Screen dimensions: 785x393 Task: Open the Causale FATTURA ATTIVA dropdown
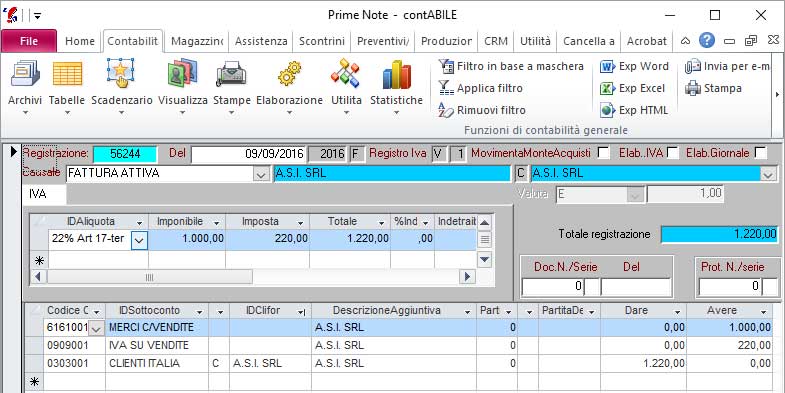[261, 174]
